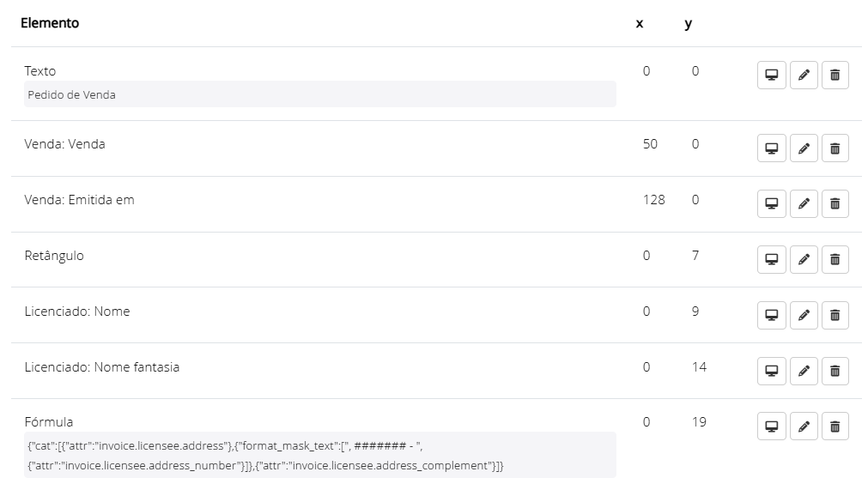Delete the Retângulo element
868x490 pixels.
pyautogui.click(x=835, y=259)
